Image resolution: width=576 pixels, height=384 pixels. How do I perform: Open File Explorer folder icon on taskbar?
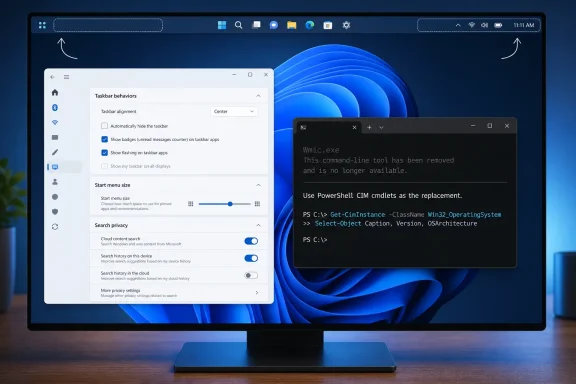(x=292, y=25)
